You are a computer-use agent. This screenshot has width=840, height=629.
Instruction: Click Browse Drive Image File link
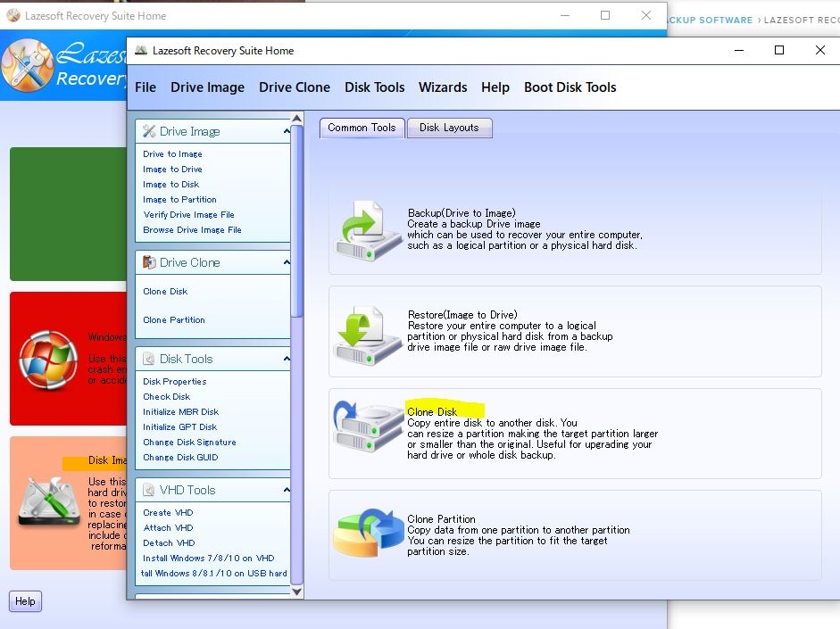192,229
